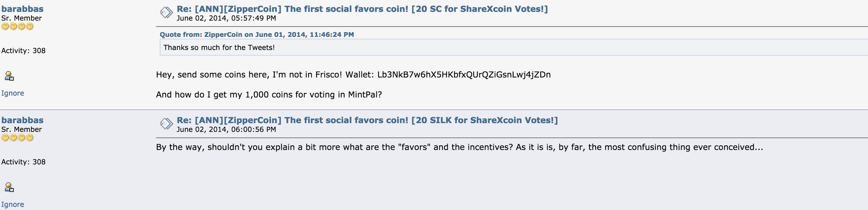The width and height of the screenshot is (868, 210).
Task: Click the gold coin rank icons in the second post
Action: coord(17,137)
